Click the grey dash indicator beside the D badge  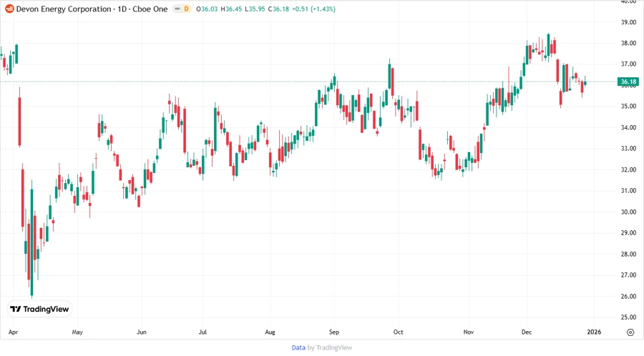177,9
